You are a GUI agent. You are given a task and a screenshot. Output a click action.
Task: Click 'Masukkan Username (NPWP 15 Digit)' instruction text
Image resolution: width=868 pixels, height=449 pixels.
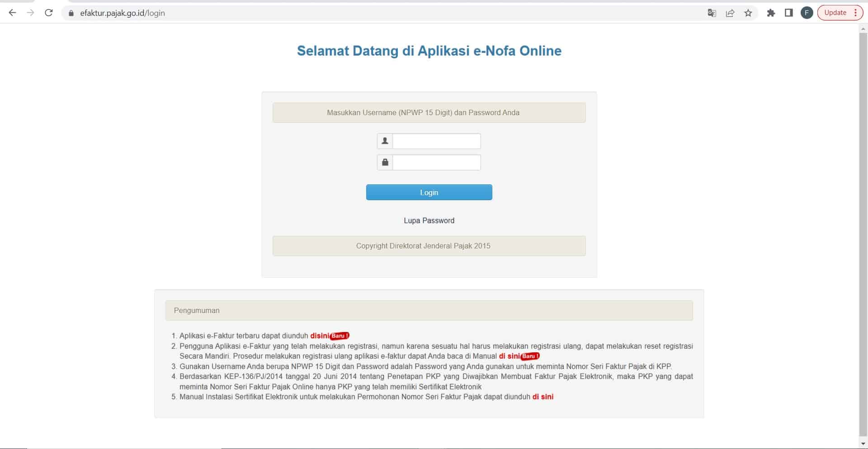pos(423,112)
